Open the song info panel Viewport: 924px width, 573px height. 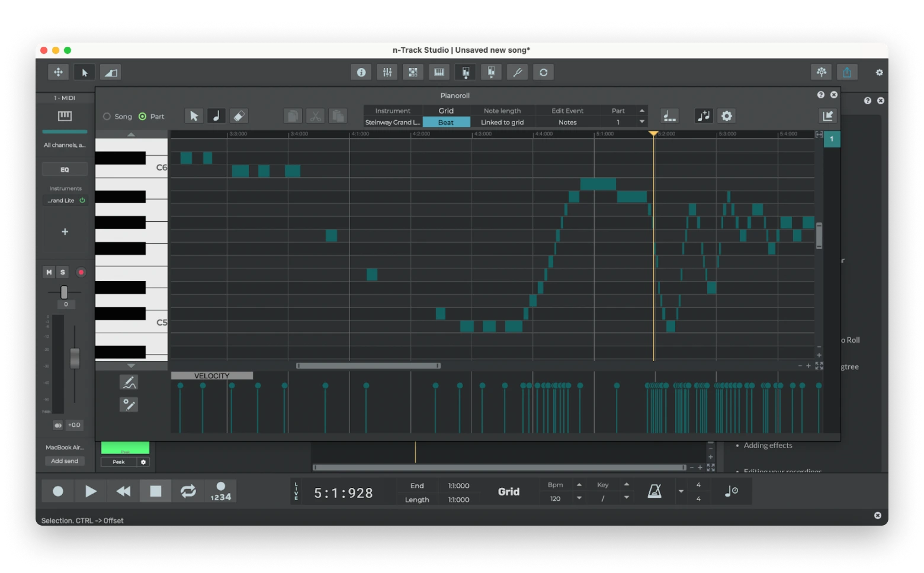pos(361,72)
